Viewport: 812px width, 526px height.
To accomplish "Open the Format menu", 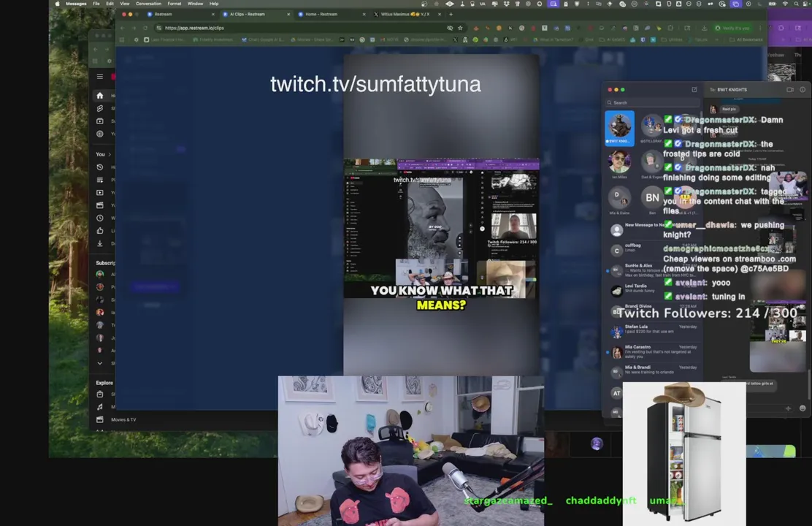I will pos(175,4).
